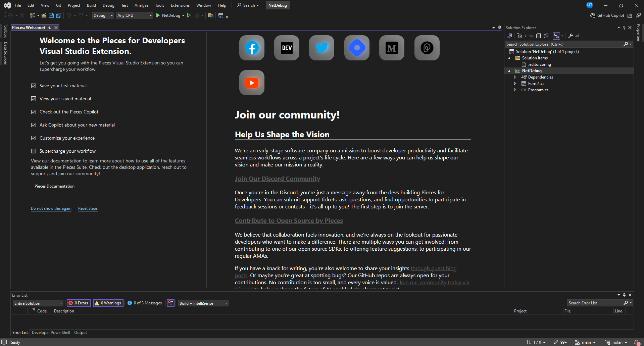The height and width of the screenshot is (346, 644).
Task: Open the Threads icon
Action: click(427, 48)
